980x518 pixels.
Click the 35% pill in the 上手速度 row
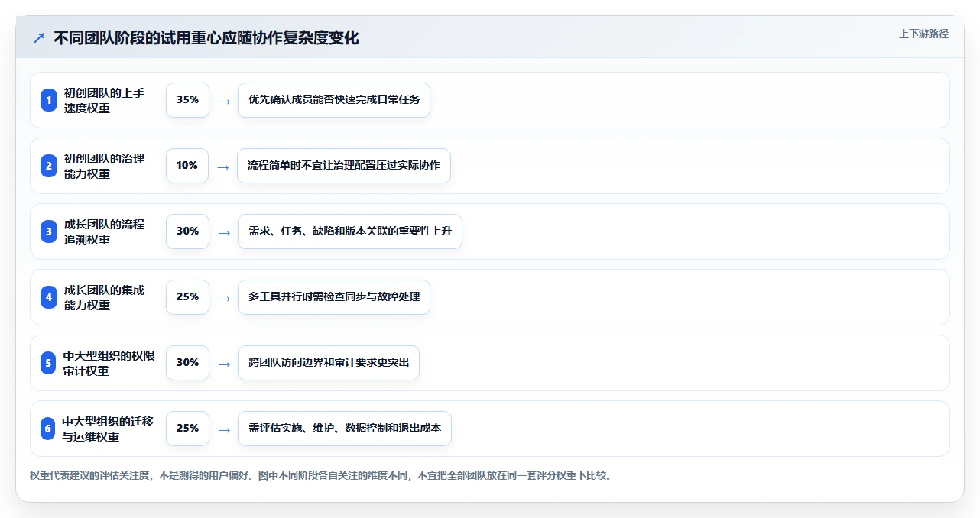187,100
